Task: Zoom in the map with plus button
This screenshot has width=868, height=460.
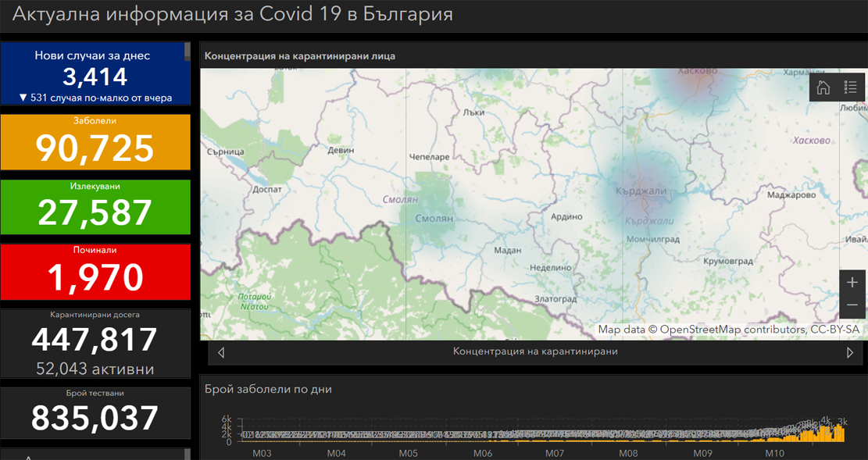Action: point(852,282)
